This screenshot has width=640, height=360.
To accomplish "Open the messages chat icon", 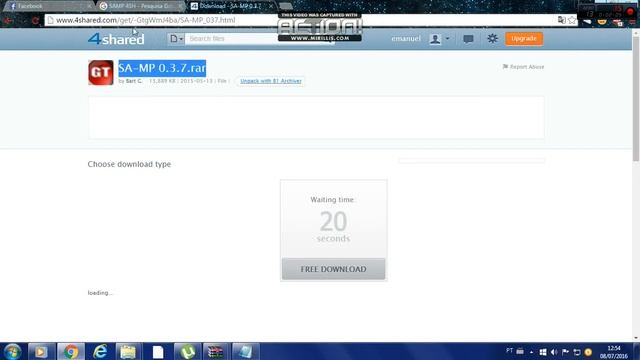I will [x=468, y=39].
